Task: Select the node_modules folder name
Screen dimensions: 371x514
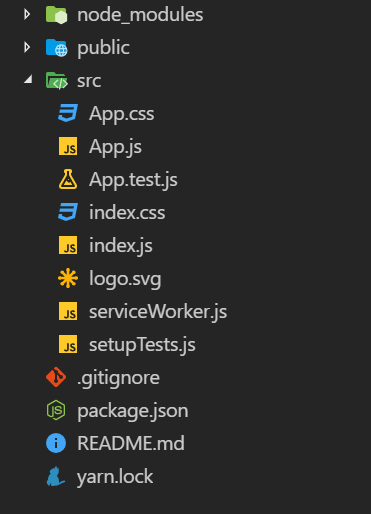Action: (140, 15)
